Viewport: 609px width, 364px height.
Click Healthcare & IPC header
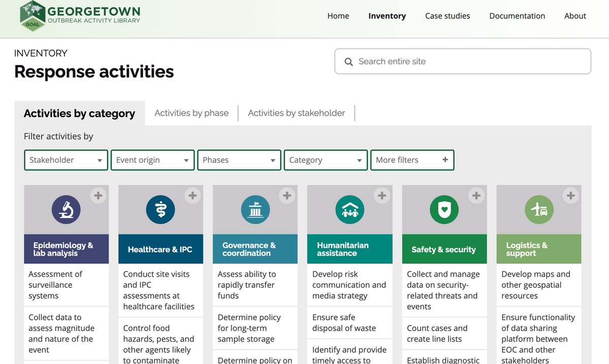pyautogui.click(x=161, y=249)
